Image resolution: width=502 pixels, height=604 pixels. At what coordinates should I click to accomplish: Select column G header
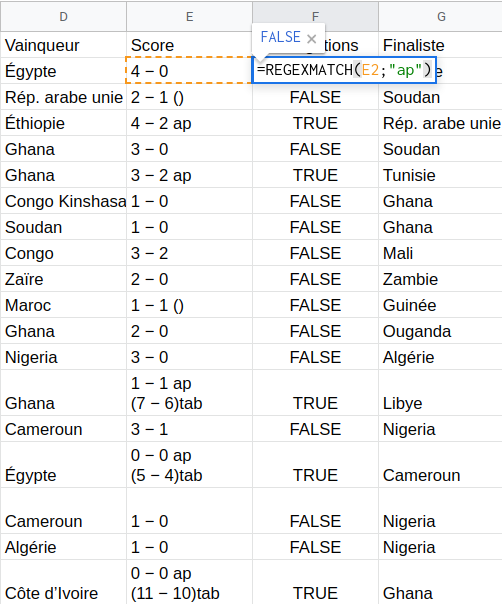(x=440, y=17)
